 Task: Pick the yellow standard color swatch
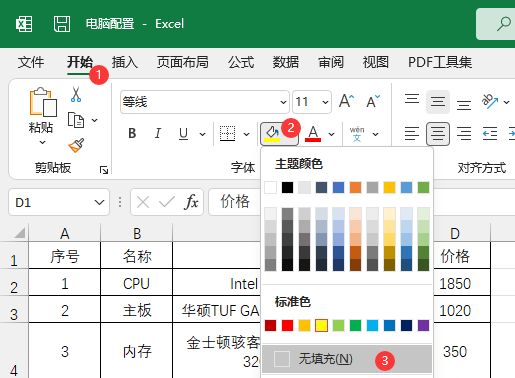321,325
